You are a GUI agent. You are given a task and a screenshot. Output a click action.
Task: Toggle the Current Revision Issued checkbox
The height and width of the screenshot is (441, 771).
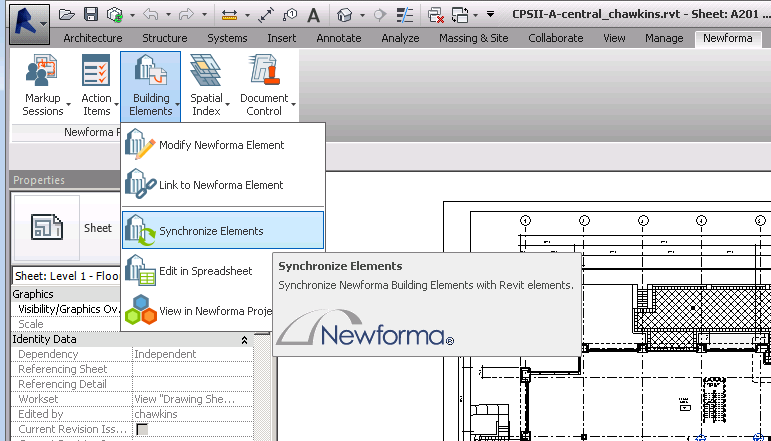[142, 429]
